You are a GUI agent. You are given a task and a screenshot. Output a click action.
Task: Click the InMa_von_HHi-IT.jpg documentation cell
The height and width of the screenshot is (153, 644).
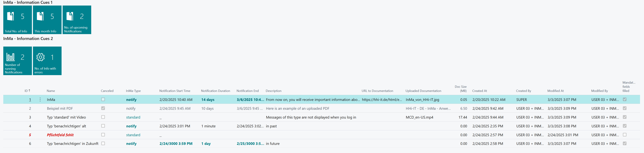point(422,100)
